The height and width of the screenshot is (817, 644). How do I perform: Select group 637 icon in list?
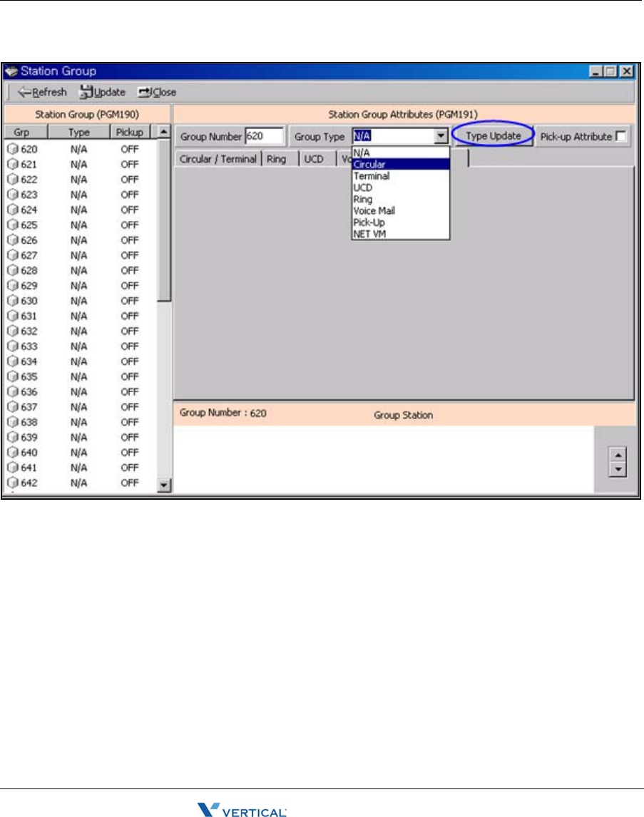(13, 406)
